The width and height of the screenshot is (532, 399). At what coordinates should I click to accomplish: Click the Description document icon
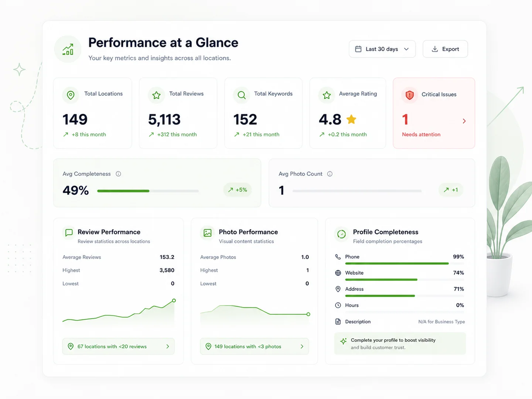[x=338, y=321]
